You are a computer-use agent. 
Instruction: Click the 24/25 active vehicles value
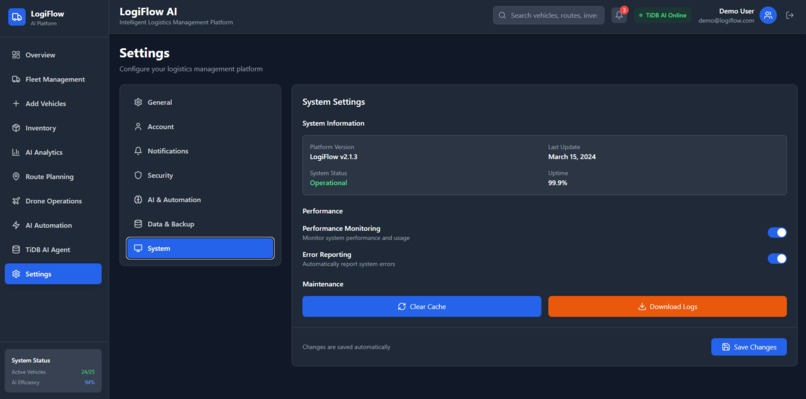pos(88,372)
